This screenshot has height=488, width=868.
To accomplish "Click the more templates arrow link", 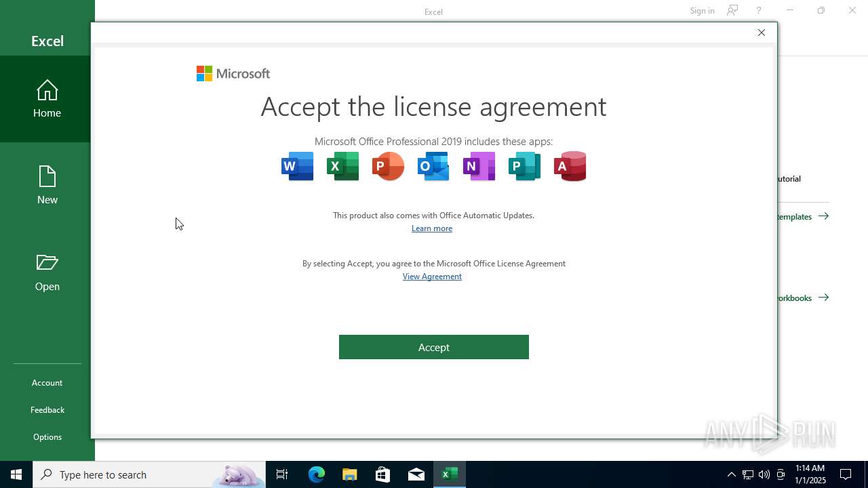I will [803, 216].
